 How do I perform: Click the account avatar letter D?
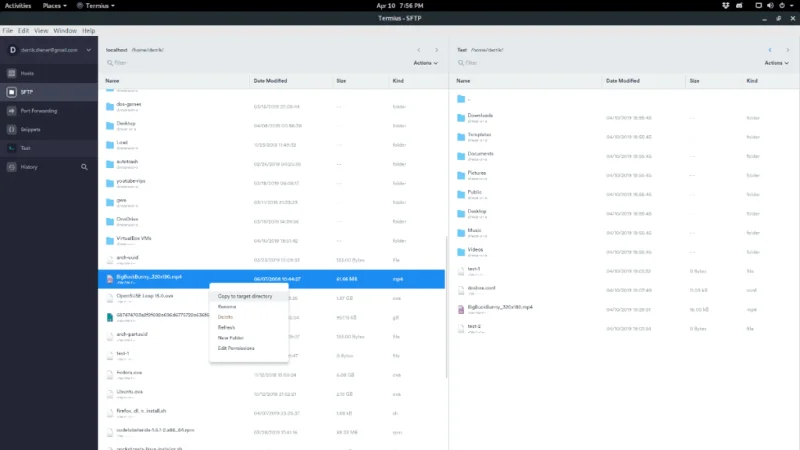point(13,50)
